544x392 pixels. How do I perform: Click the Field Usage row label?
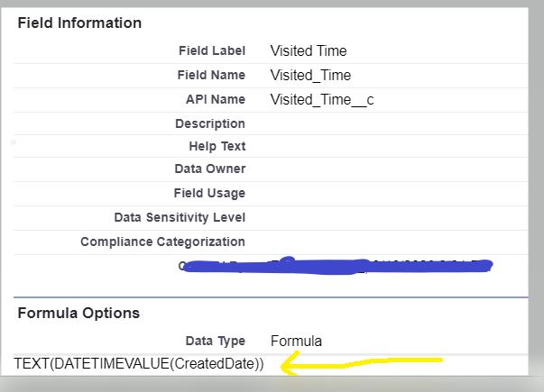pyautogui.click(x=209, y=193)
